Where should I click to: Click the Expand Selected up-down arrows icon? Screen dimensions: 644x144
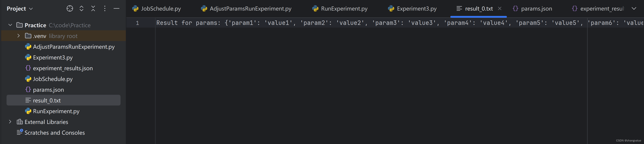(x=81, y=8)
